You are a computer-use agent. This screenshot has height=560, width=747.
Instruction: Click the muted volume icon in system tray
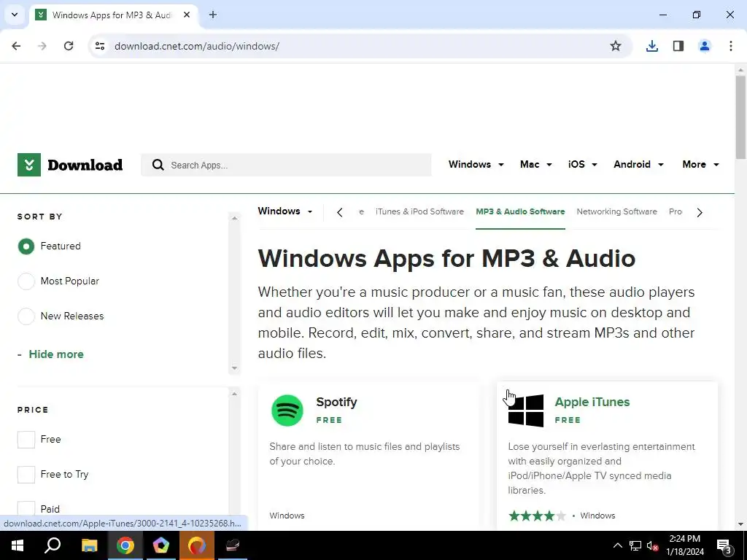652,545
